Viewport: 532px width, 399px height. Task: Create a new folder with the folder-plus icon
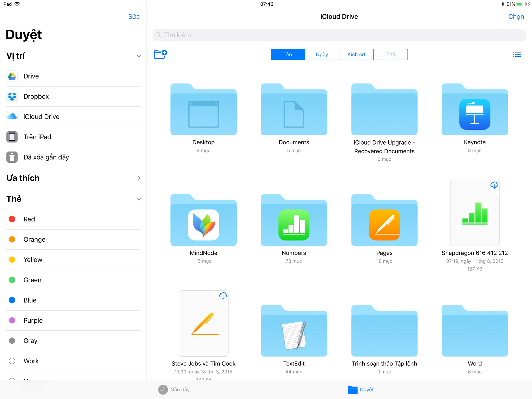[160, 54]
